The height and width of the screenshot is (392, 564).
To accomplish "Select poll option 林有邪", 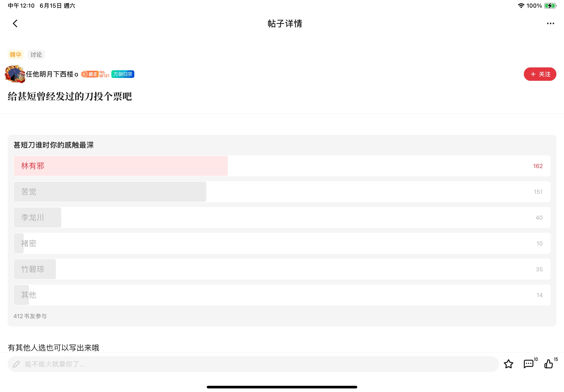I will coord(282,166).
